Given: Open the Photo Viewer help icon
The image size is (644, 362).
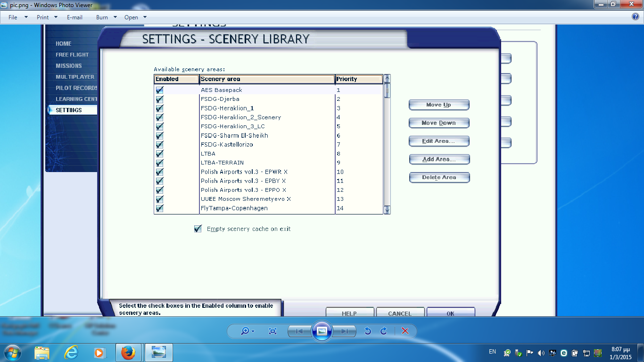Looking at the screenshot, I should tap(636, 17).
